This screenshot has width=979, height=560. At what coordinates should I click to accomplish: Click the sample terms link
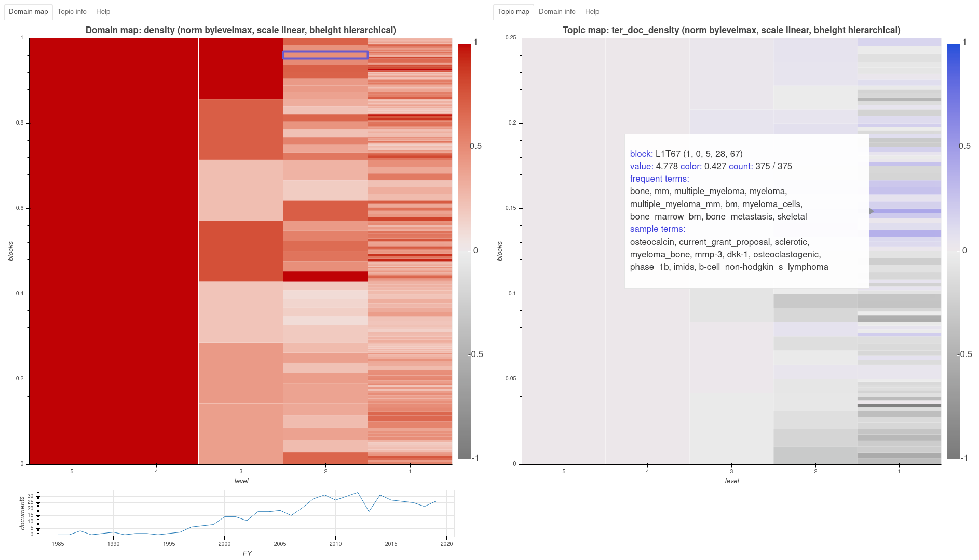pyautogui.click(x=657, y=229)
